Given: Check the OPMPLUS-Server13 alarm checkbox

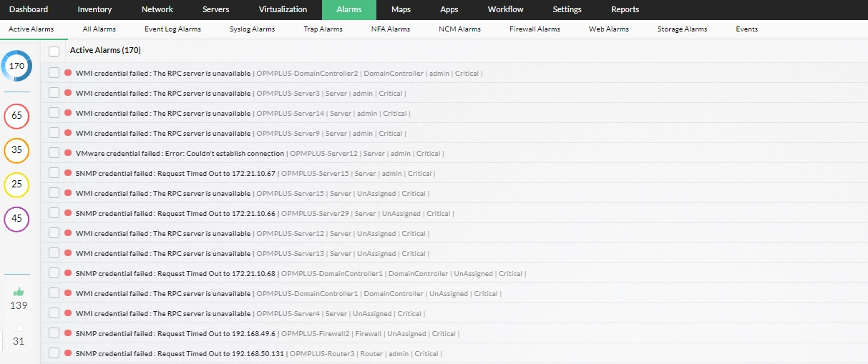Looking at the screenshot, I should pos(54,253).
